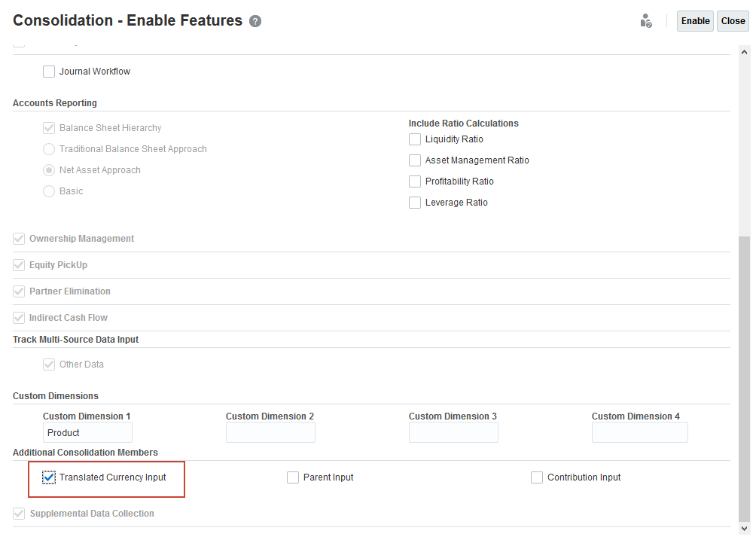Click the Custom Dimension 4 input
This screenshot has height=546, width=756.
point(639,432)
